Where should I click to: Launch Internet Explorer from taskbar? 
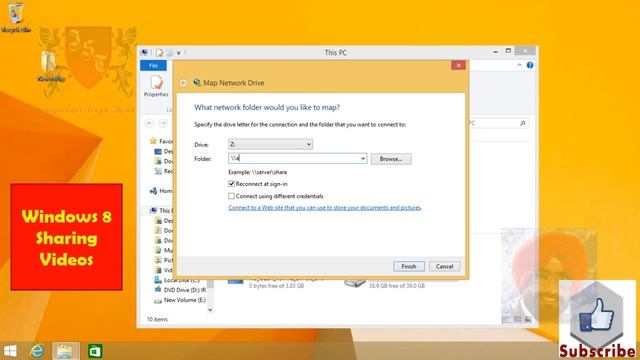point(38,351)
